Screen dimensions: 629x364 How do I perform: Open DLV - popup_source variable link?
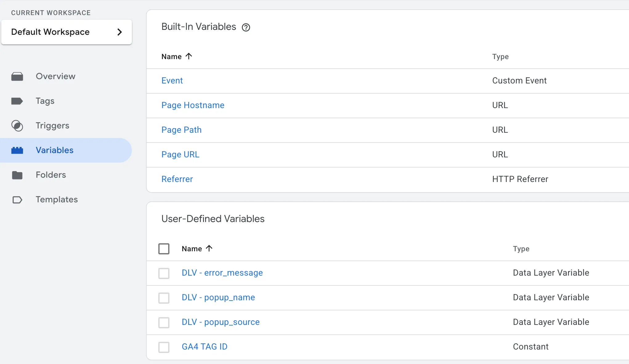pos(221,322)
